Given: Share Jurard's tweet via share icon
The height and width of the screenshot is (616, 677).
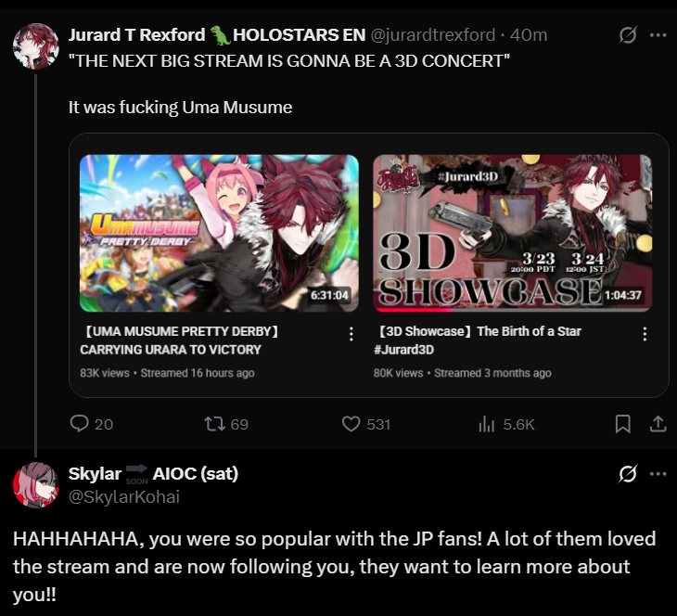Looking at the screenshot, I should point(658,424).
